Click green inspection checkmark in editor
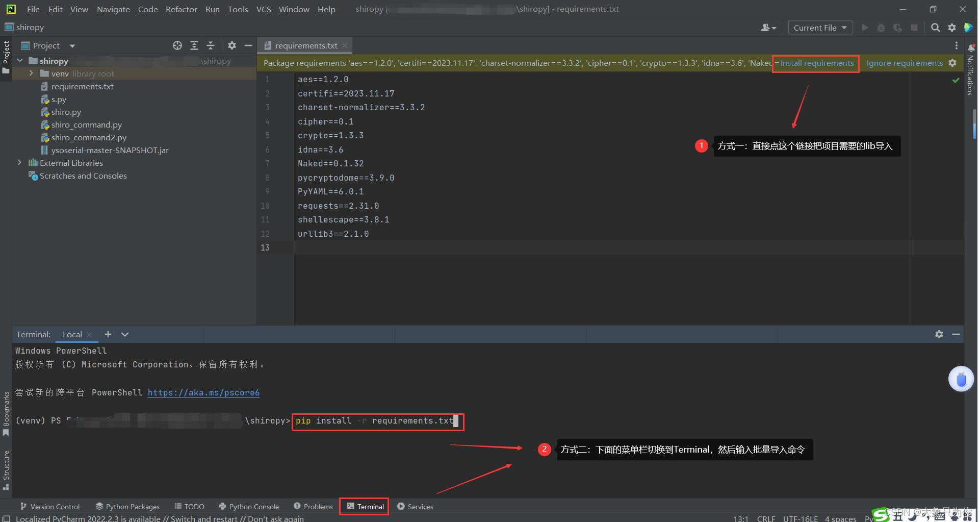This screenshot has height=522, width=980. [x=956, y=80]
